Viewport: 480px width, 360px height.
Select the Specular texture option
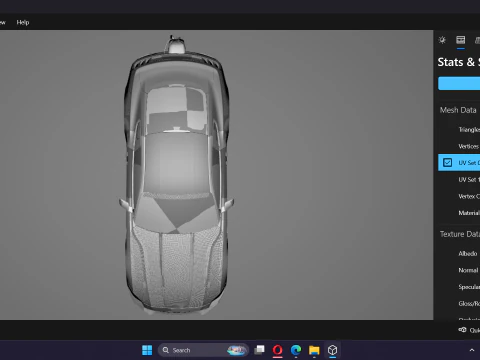[469, 287]
